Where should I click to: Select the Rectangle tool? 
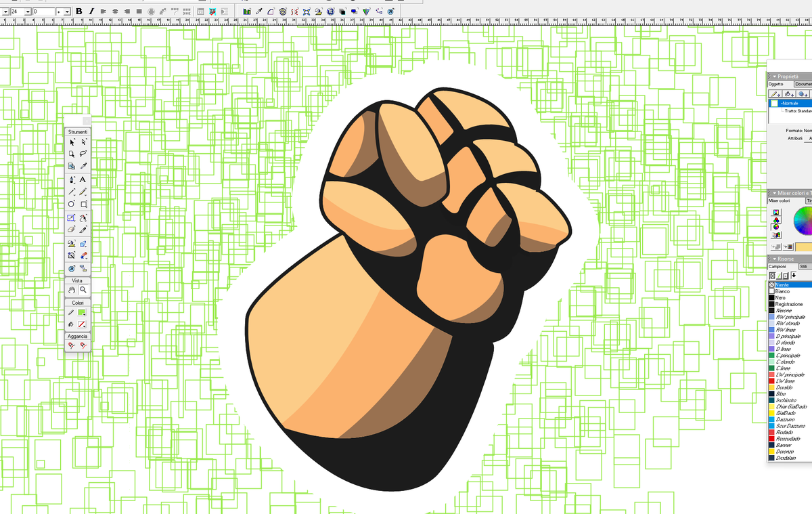[x=83, y=204]
